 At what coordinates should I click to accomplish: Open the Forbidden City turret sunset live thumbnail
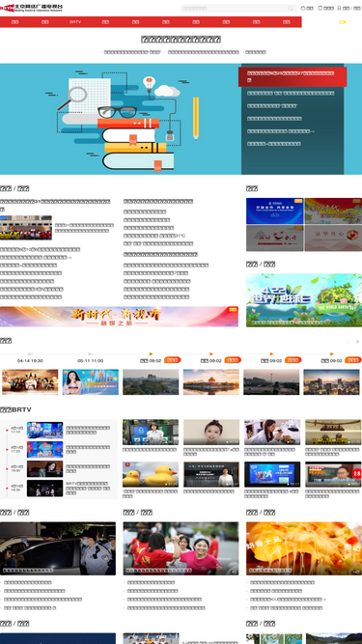tap(211, 382)
